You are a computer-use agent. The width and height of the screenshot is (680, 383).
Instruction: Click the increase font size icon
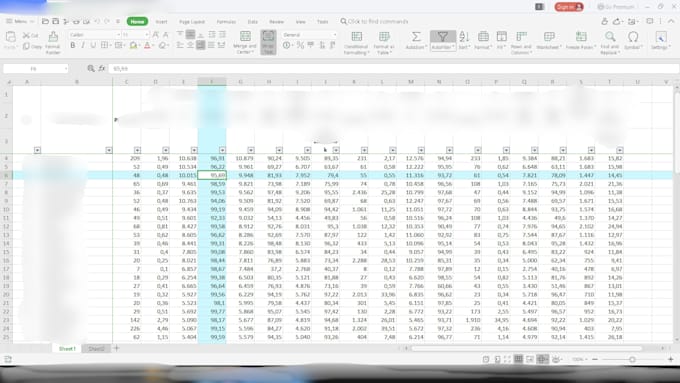(155, 35)
